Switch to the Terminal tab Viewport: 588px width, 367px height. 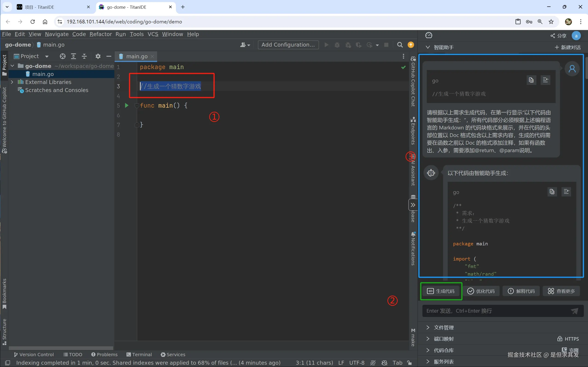point(139,354)
